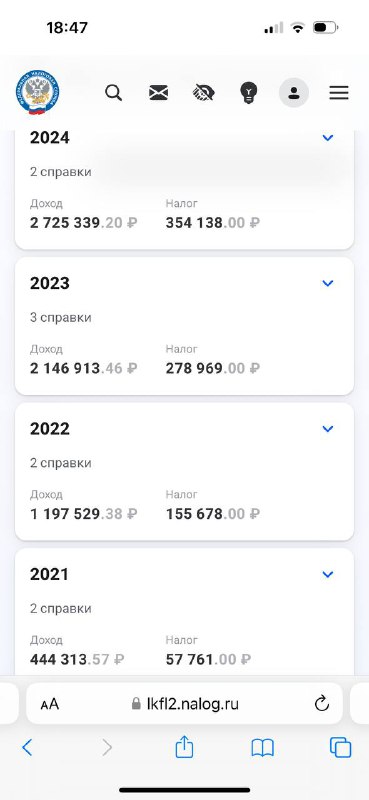
Task: Toggle hidden amounts with crossed-eye icon
Action: (x=204, y=93)
